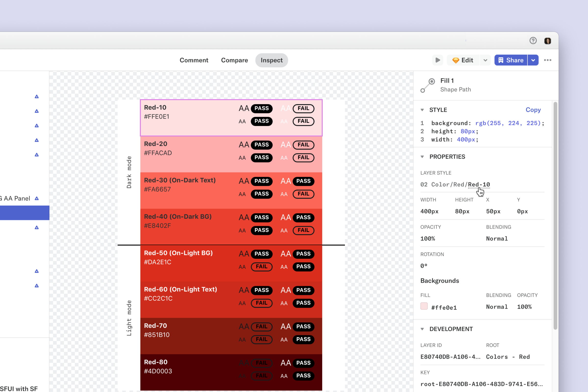The image size is (588, 392).
Task: Open the user profile avatar
Action: pos(548,41)
